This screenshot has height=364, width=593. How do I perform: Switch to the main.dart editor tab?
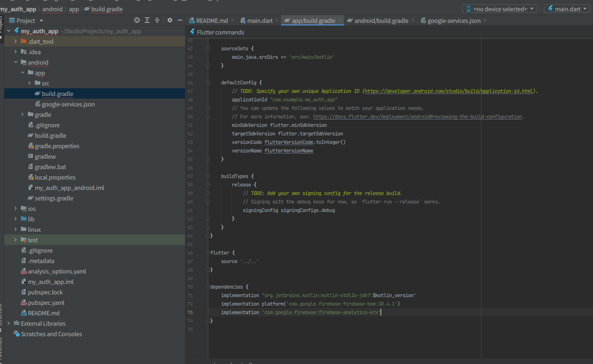pos(260,21)
